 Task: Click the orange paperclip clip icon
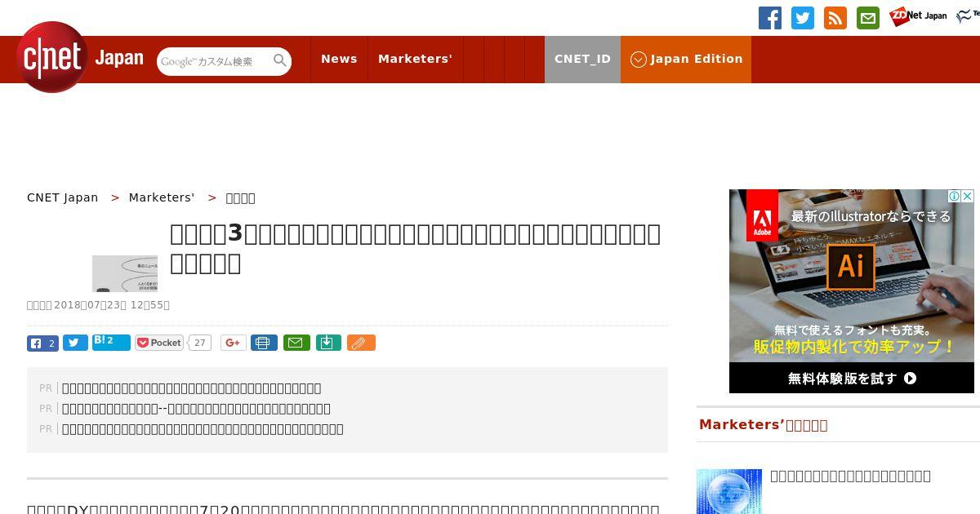click(x=361, y=343)
